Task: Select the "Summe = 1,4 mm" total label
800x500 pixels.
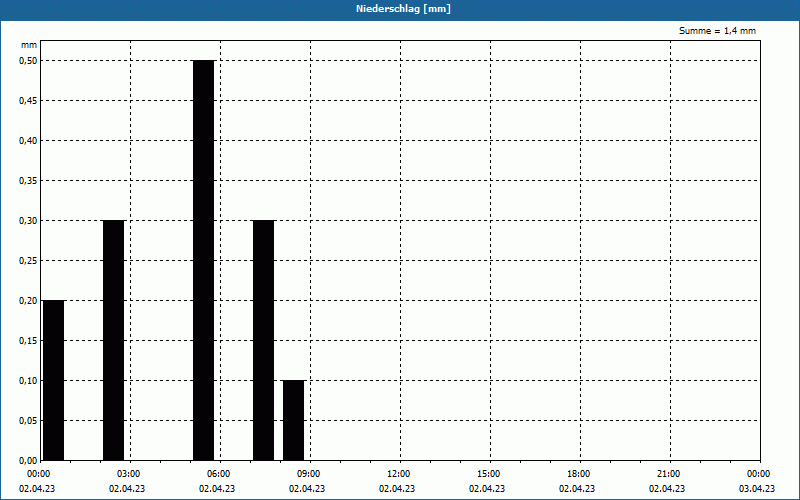Action: (717, 31)
